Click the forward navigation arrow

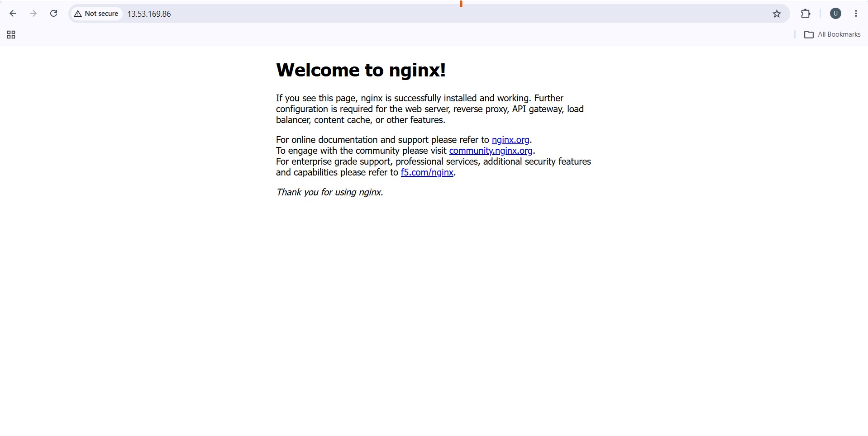33,14
